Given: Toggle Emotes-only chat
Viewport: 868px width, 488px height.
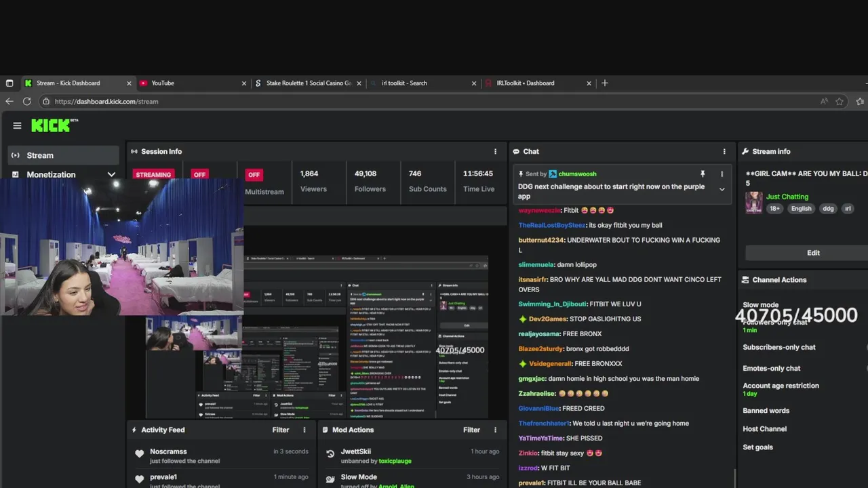Looking at the screenshot, I should click(x=772, y=368).
